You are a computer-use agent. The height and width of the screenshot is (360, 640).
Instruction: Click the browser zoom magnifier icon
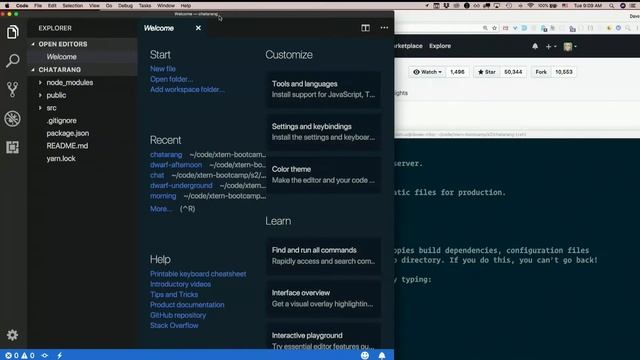[x=485, y=28]
